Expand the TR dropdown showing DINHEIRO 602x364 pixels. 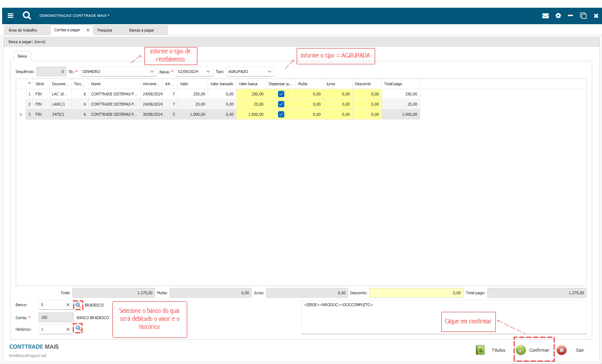point(152,72)
